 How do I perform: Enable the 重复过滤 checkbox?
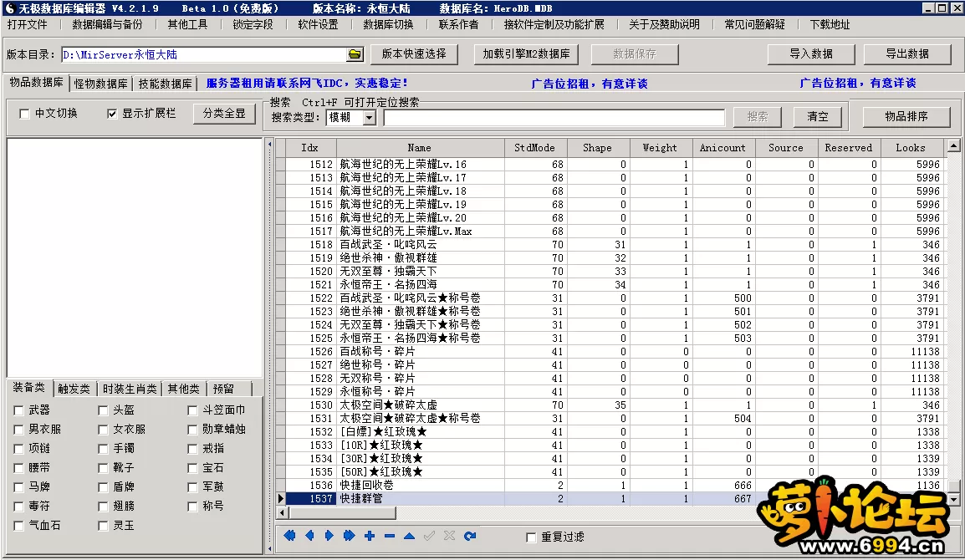[x=531, y=537]
